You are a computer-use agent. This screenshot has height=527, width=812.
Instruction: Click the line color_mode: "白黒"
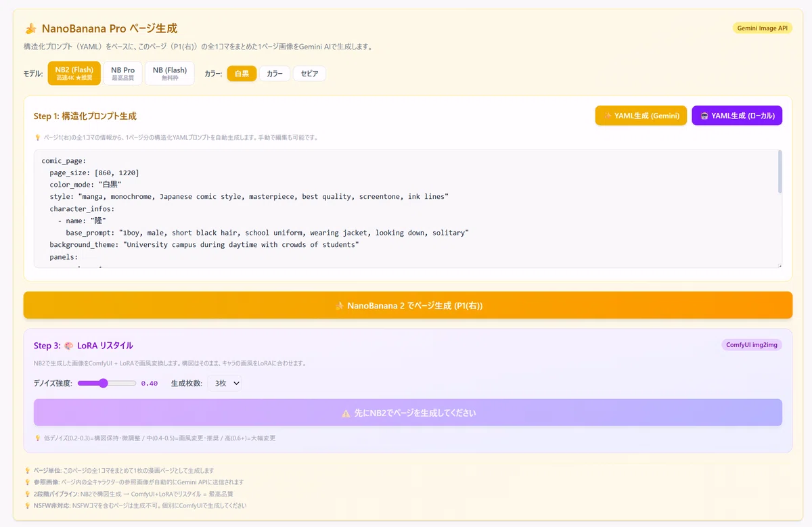(85, 184)
